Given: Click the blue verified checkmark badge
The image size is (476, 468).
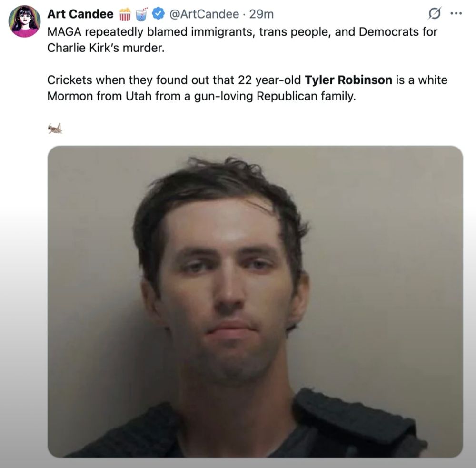Looking at the screenshot, I should point(158,14).
